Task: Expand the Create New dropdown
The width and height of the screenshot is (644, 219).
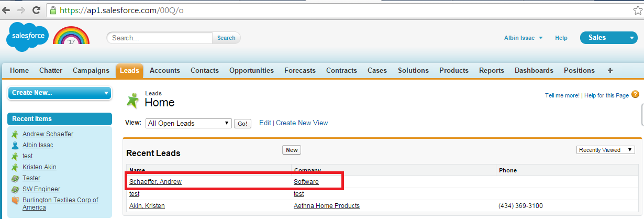Action: click(x=60, y=93)
